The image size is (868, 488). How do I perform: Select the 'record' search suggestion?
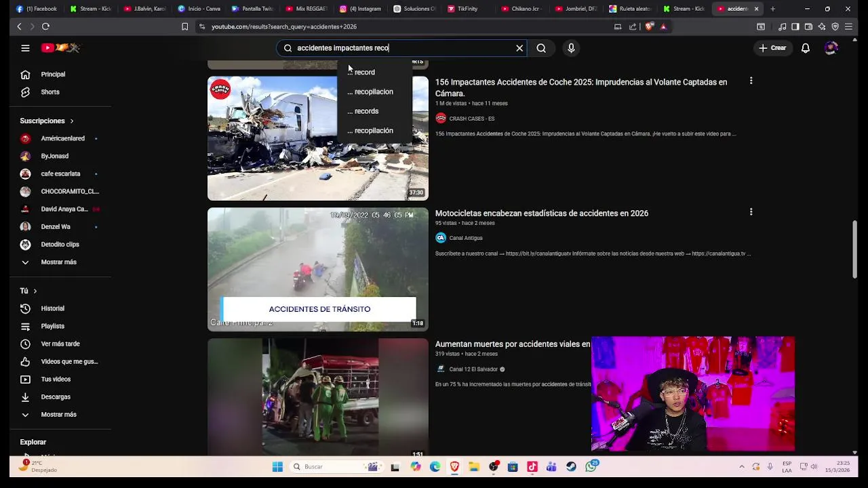point(374,72)
